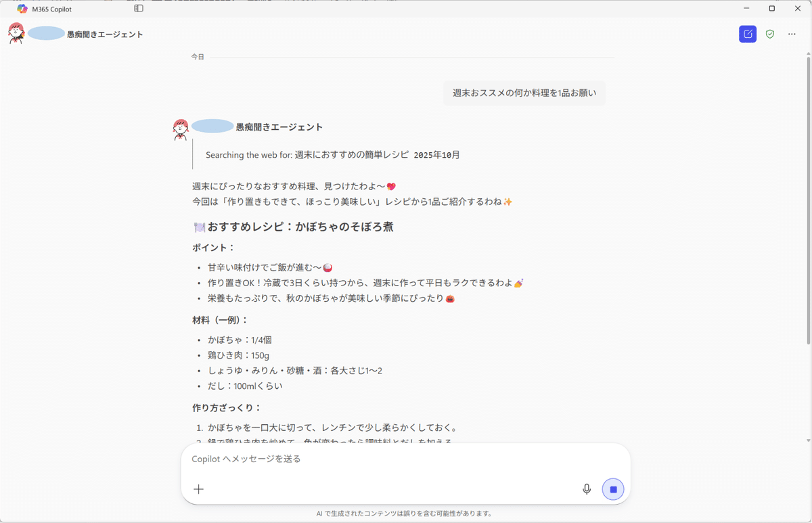Select the 今日 conversation date divider
812x523 pixels.
197,57
